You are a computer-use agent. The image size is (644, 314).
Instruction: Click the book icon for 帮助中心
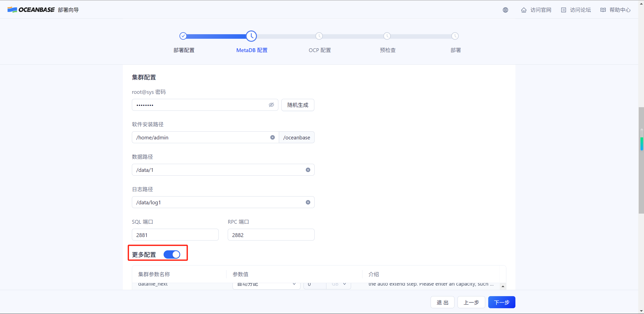pyautogui.click(x=603, y=10)
